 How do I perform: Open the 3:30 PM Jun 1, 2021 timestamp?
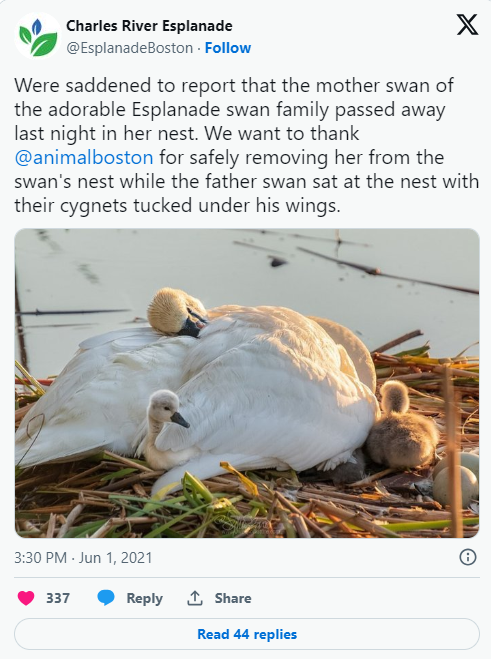tap(83, 558)
